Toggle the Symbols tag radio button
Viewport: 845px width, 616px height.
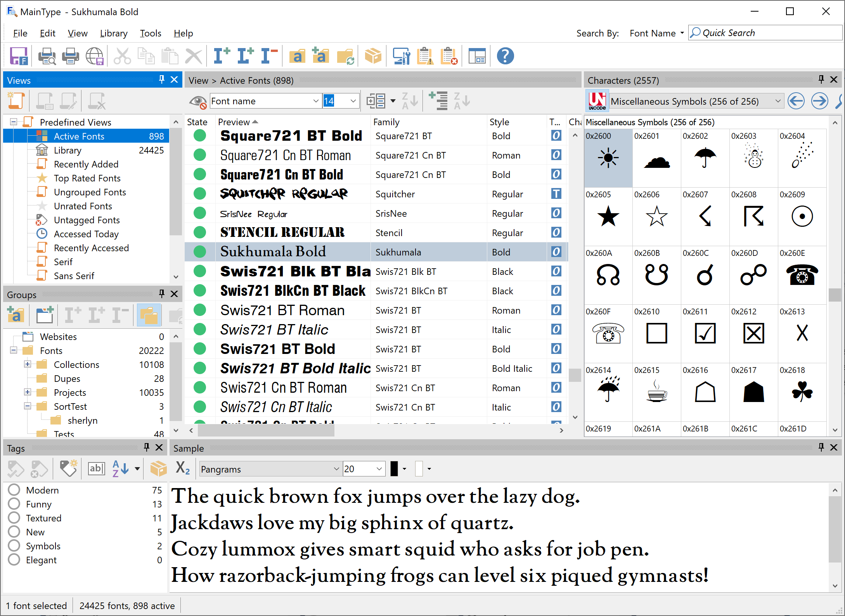[x=14, y=545]
